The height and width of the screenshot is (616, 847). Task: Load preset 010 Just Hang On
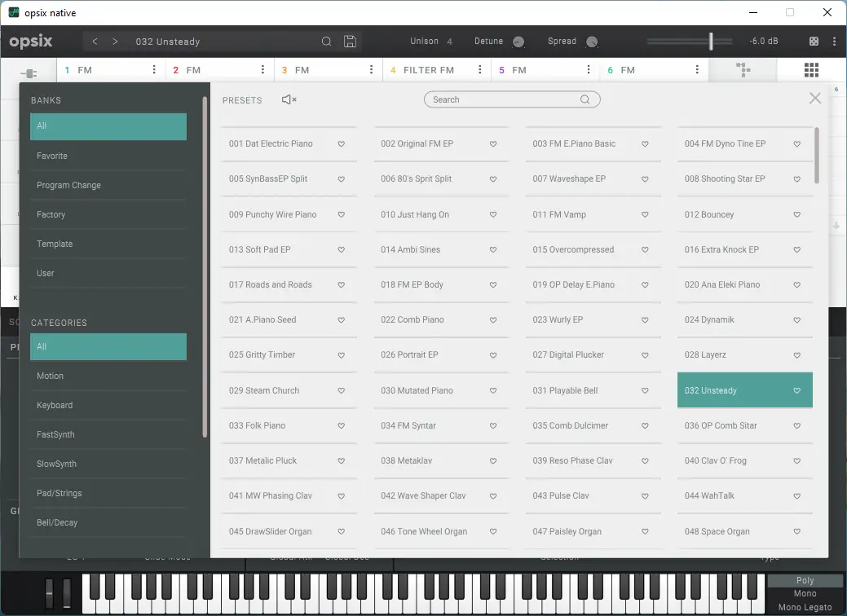pos(441,214)
